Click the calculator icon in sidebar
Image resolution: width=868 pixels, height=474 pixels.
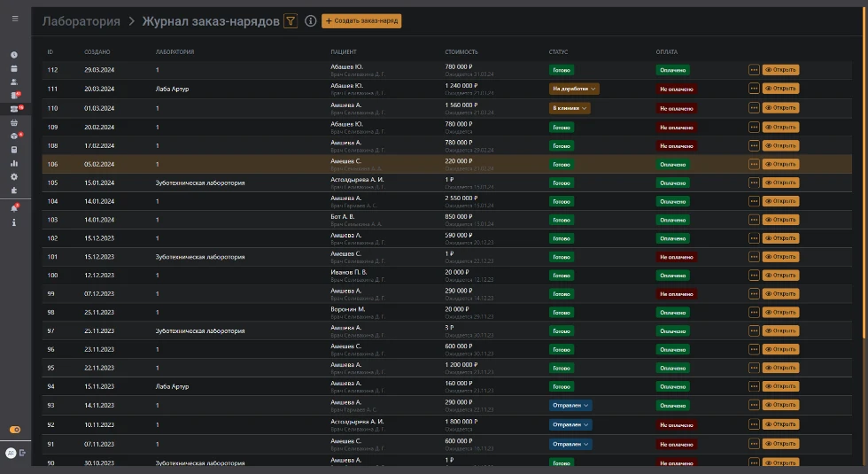pos(14,150)
